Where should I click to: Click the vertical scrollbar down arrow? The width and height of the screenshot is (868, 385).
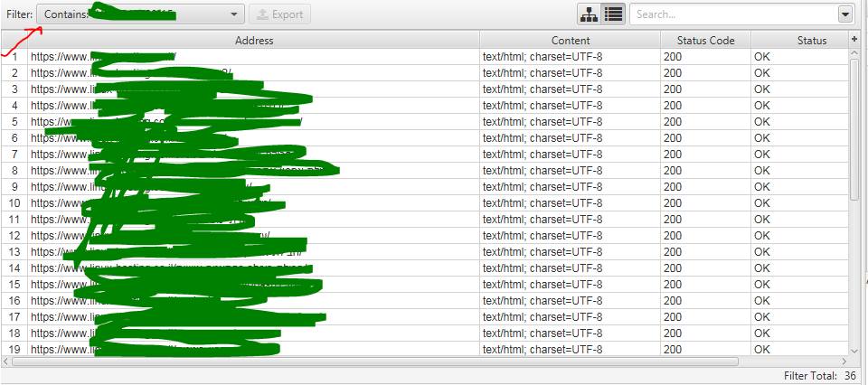pyautogui.click(x=854, y=350)
